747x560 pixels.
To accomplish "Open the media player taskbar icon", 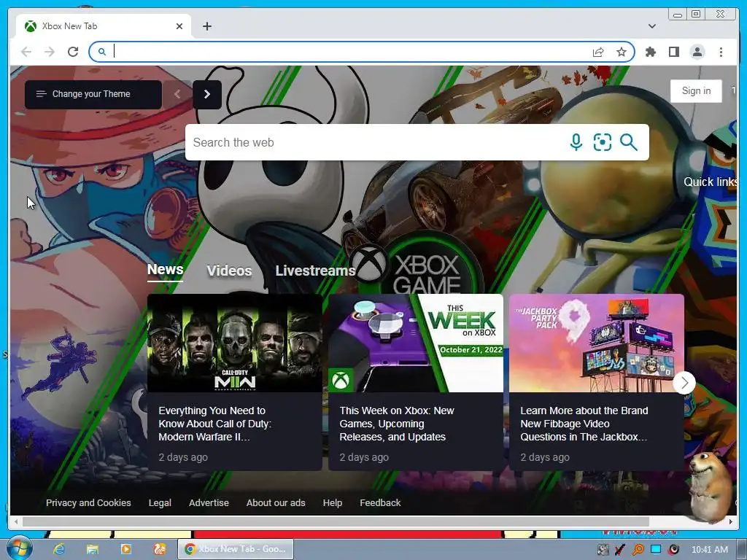I will (126, 549).
